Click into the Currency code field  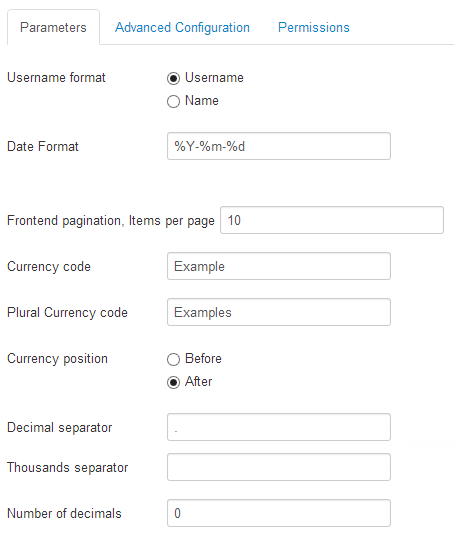click(x=279, y=266)
